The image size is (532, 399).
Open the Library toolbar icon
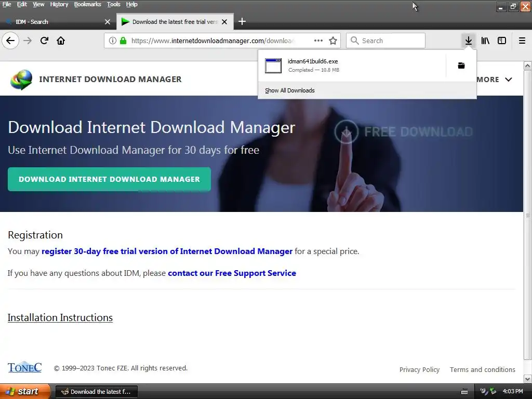click(485, 41)
